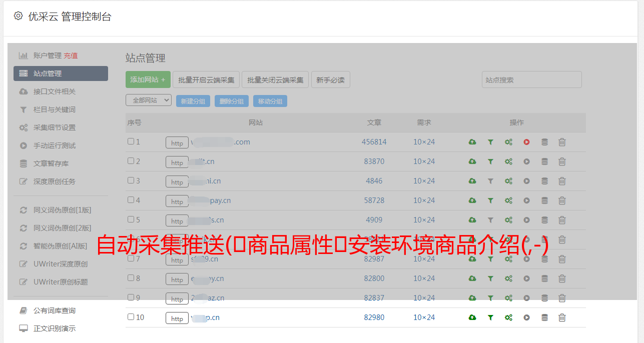Open article storage database icon in row 1

tap(544, 142)
